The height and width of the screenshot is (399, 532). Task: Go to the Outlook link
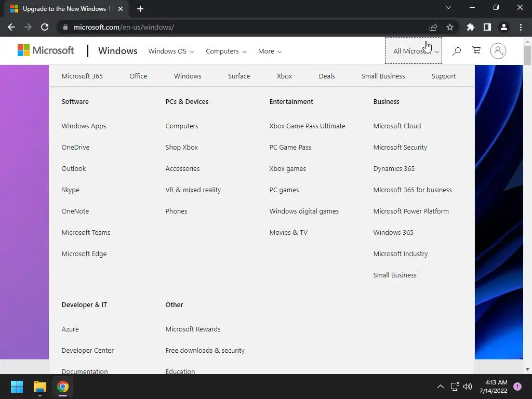click(74, 169)
